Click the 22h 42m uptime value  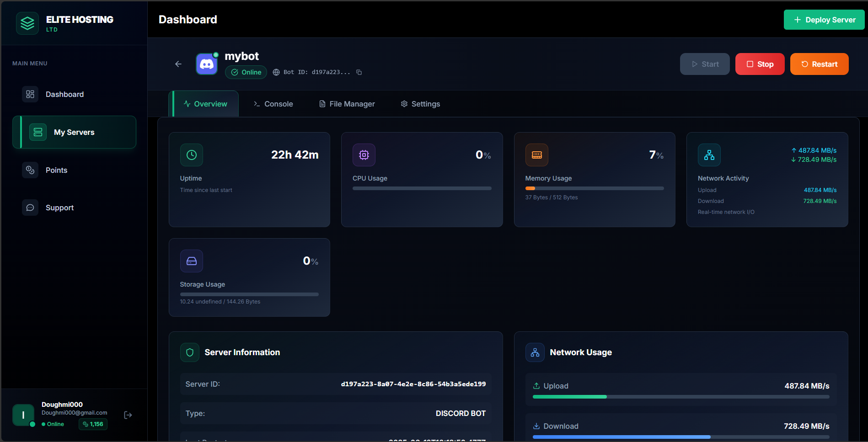[295, 155]
